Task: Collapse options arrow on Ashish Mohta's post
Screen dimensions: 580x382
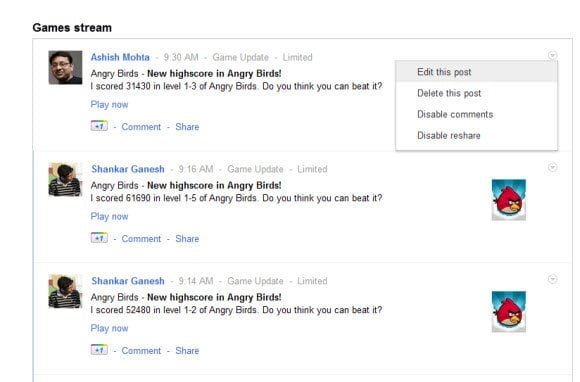Action: tap(552, 55)
